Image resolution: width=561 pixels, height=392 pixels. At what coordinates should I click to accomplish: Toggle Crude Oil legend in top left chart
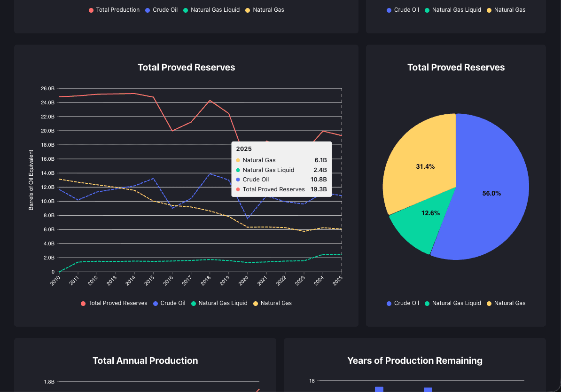coord(161,10)
